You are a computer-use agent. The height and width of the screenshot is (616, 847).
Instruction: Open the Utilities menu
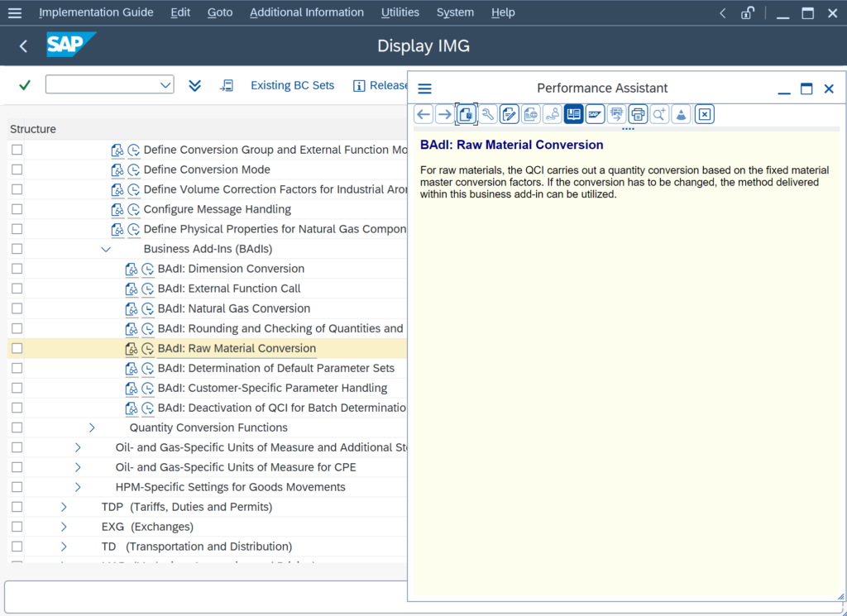click(400, 12)
